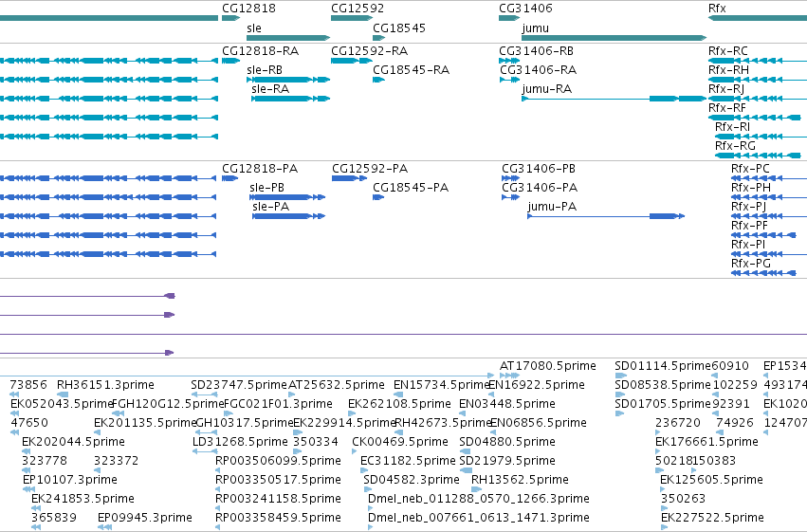This screenshot has width=807, height=532.
Task: Select the CG31406-PA protein label
Action: click(540, 188)
